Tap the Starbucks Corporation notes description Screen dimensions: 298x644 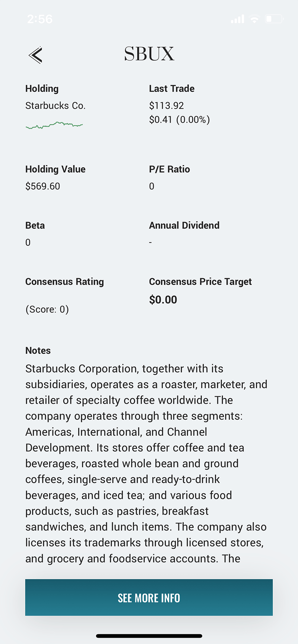[146, 463]
